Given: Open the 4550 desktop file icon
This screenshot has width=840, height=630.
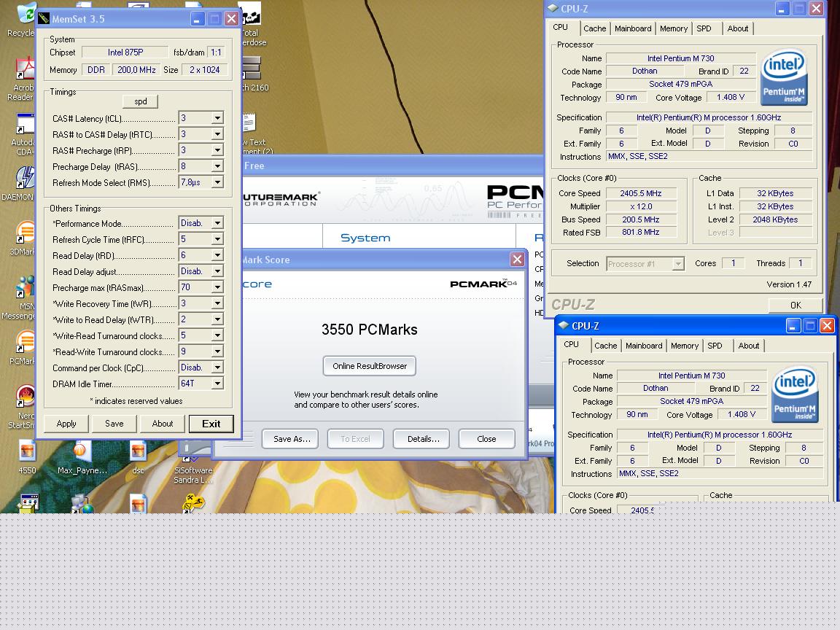Looking at the screenshot, I should pos(27,451).
